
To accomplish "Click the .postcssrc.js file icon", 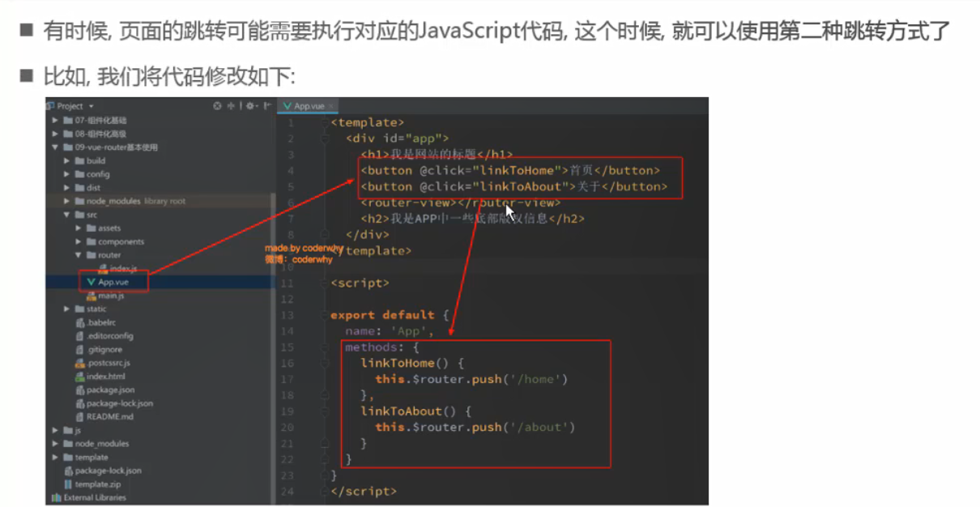I will click(x=79, y=363).
